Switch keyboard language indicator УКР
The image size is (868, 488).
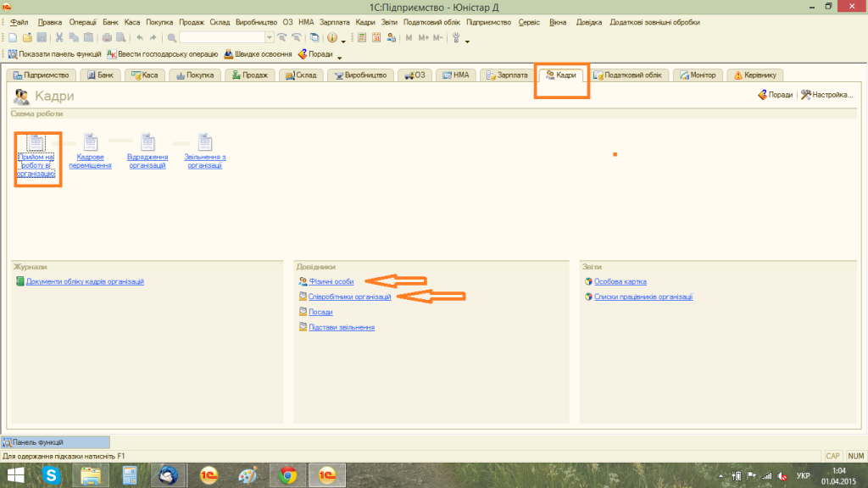point(804,476)
